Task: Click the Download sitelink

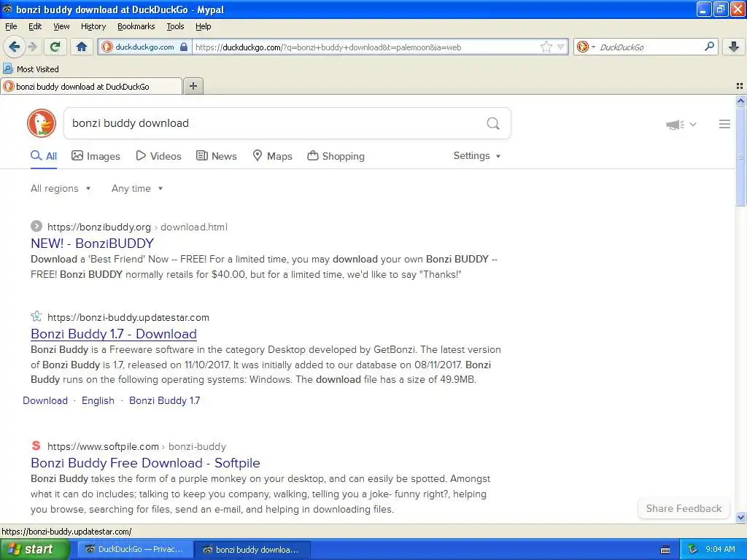Action: pyautogui.click(x=45, y=400)
